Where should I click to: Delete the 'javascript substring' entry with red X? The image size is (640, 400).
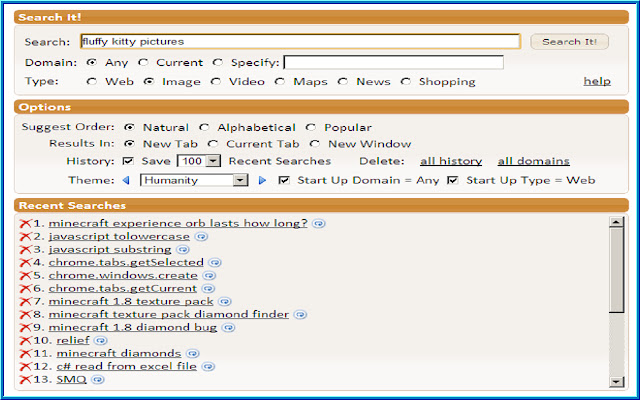[x=25, y=249]
